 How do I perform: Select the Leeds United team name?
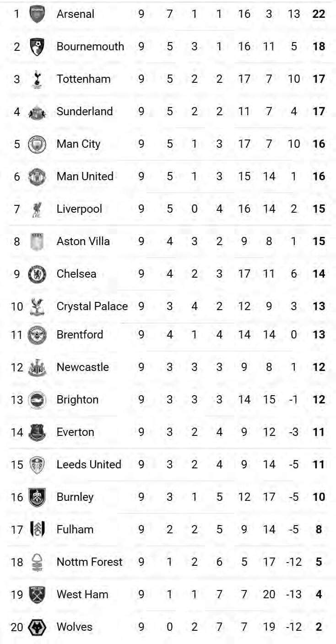pyautogui.click(x=89, y=464)
